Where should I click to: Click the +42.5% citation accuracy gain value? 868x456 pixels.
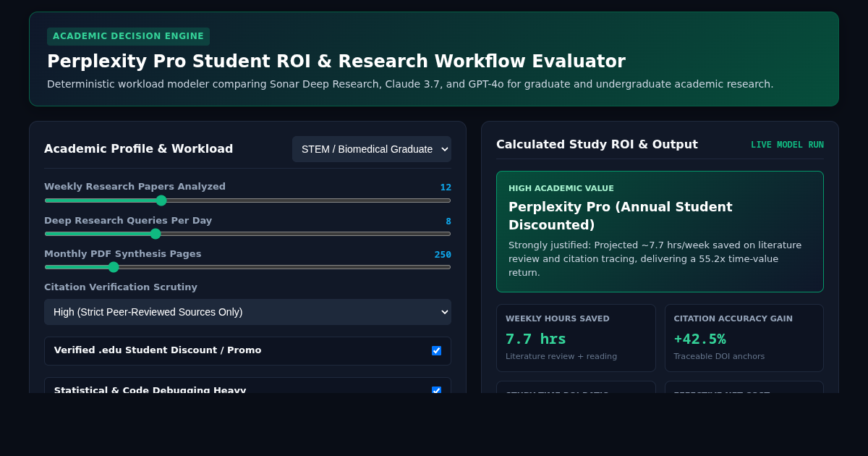(x=699, y=339)
